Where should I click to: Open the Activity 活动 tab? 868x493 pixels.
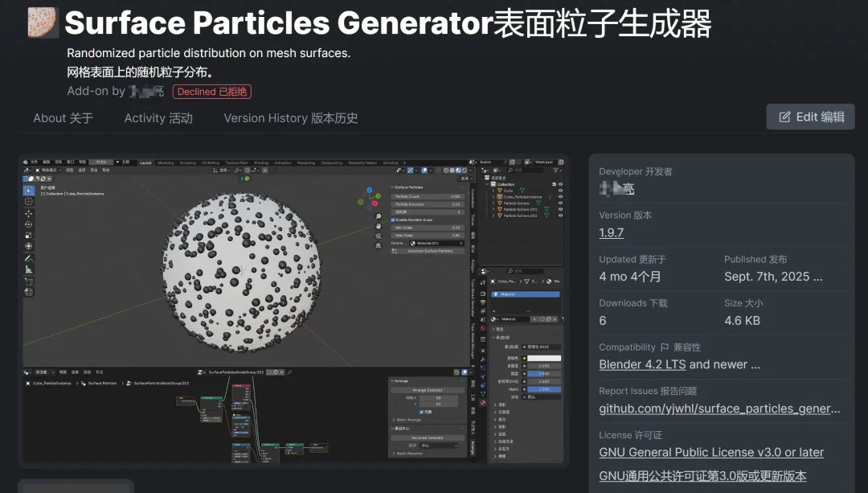tap(158, 118)
